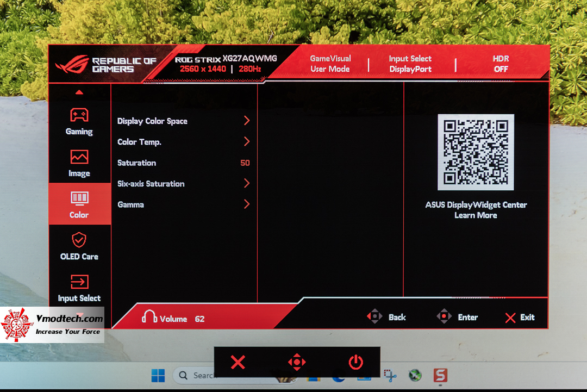Select the Saturation entry
587x392 pixels.
(184, 163)
